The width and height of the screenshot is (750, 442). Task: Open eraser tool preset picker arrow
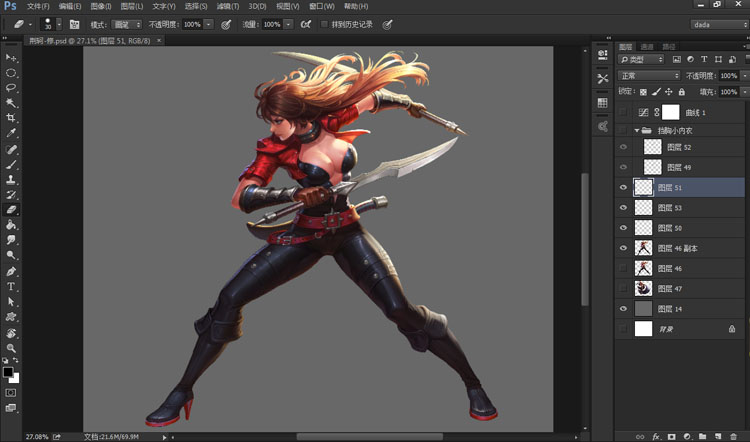(31, 24)
